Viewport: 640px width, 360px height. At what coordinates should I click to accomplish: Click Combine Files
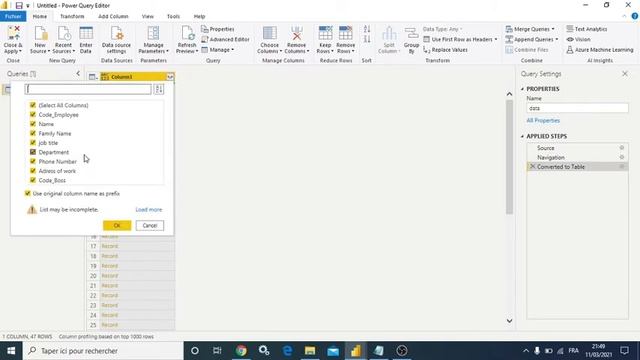pyautogui.click(x=527, y=50)
